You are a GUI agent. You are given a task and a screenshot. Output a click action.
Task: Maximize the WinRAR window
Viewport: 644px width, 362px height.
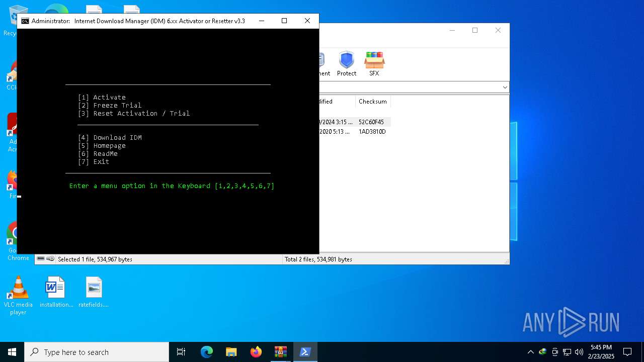pos(475,30)
